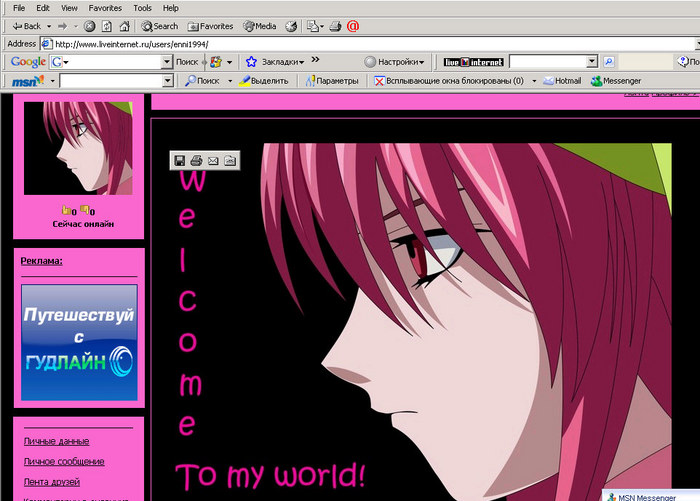Click the LiveInternet toolbar logo
Image resolution: width=700 pixels, height=501 pixels.
[473, 62]
